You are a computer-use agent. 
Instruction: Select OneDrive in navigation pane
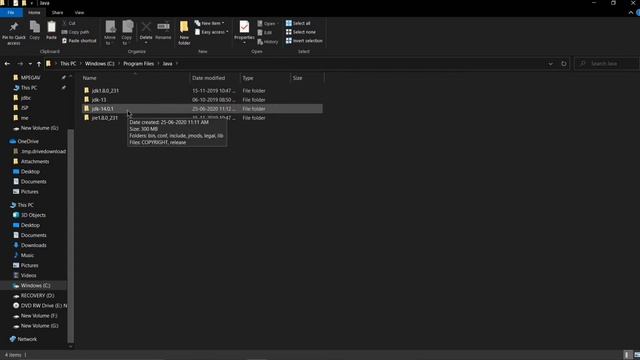tap(28, 141)
